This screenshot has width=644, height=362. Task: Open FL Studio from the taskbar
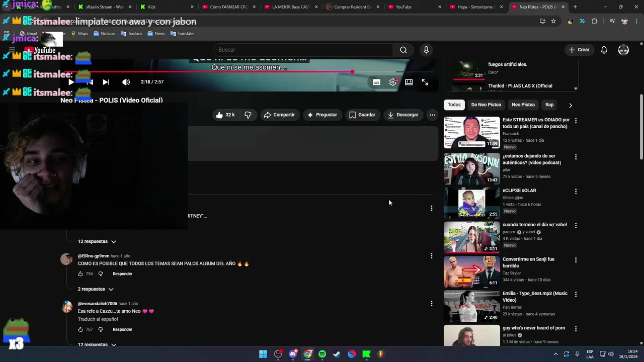(381, 354)
